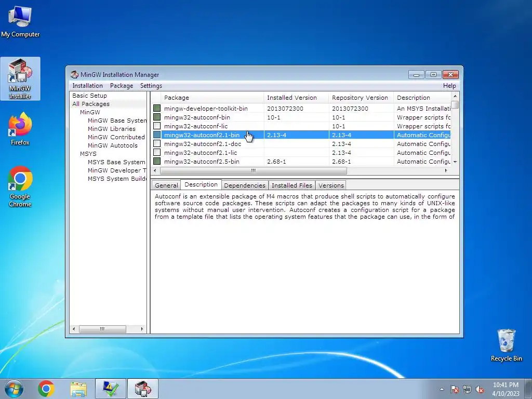Switch to the checkmark setup taskbar app

(111, 389)
